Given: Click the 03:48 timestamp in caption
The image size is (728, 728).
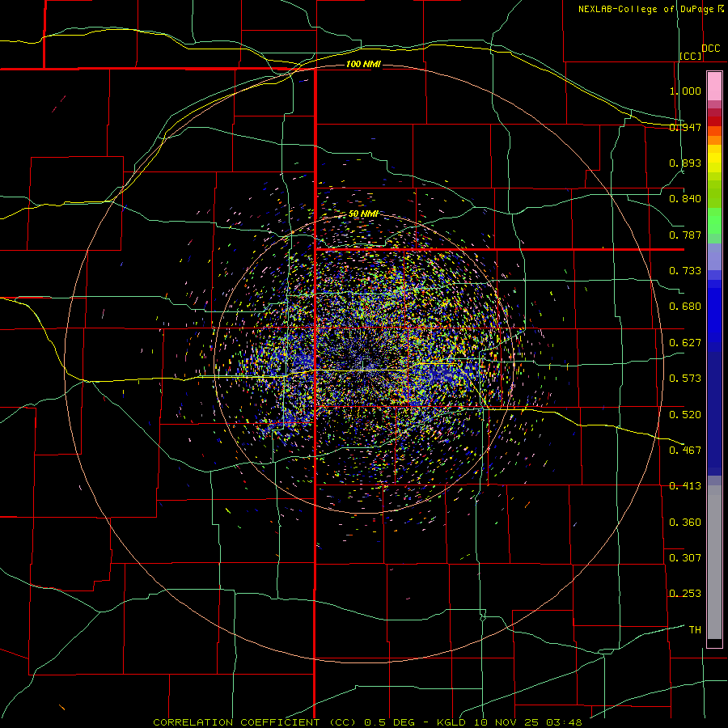Looking at the screenshot, I should (564, 722).
